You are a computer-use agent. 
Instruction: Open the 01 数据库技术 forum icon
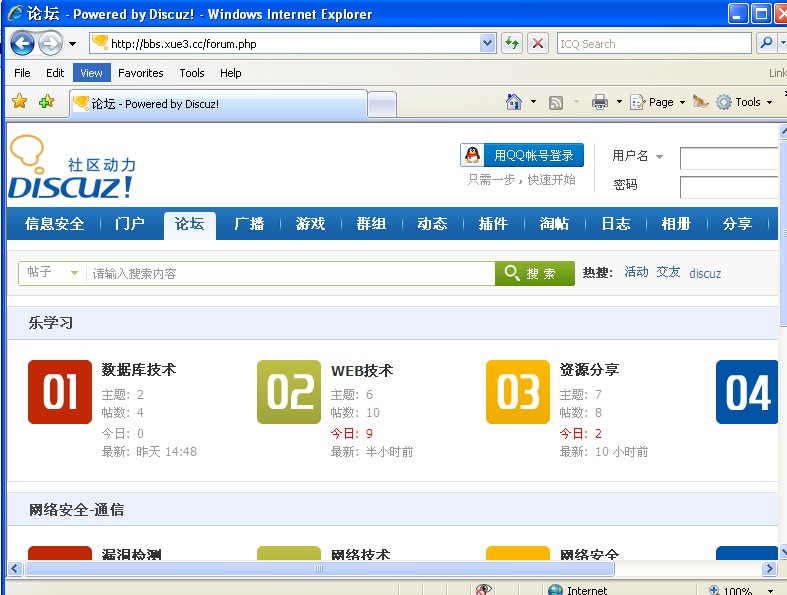coord(60,392)
